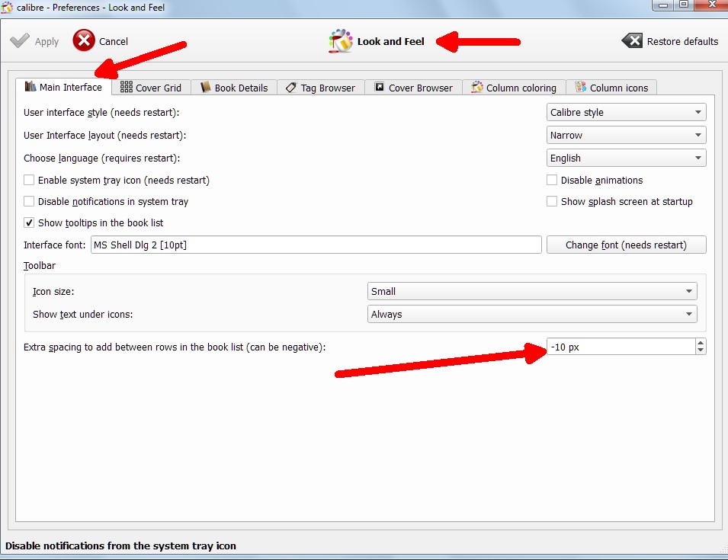Click the row spacing value field
This screenshot has height=560, width=728.
coord(621,347)
